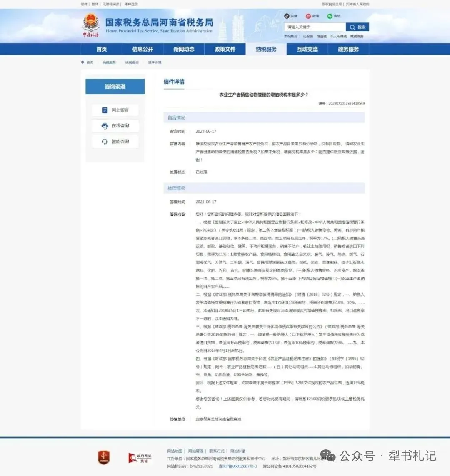Click the 已处理 status text
The width and height of the screenshot is (450, 476).
[x=201, y=172]
